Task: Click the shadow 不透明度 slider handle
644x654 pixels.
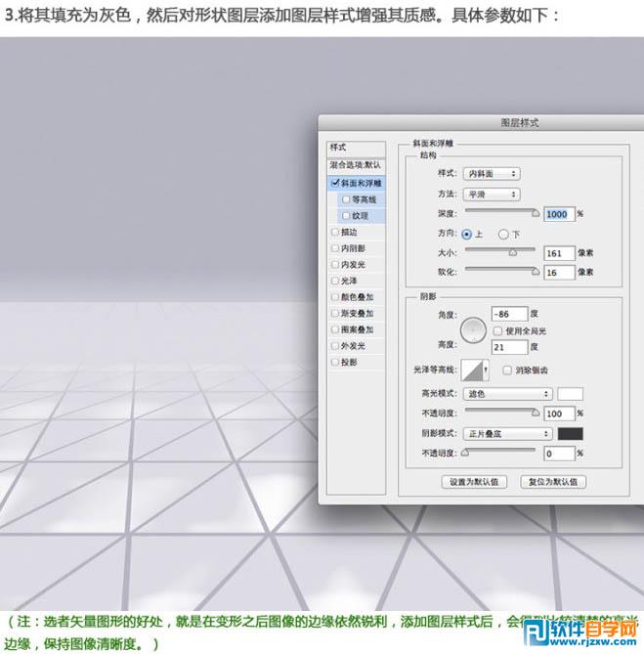Action: point(465,453)
